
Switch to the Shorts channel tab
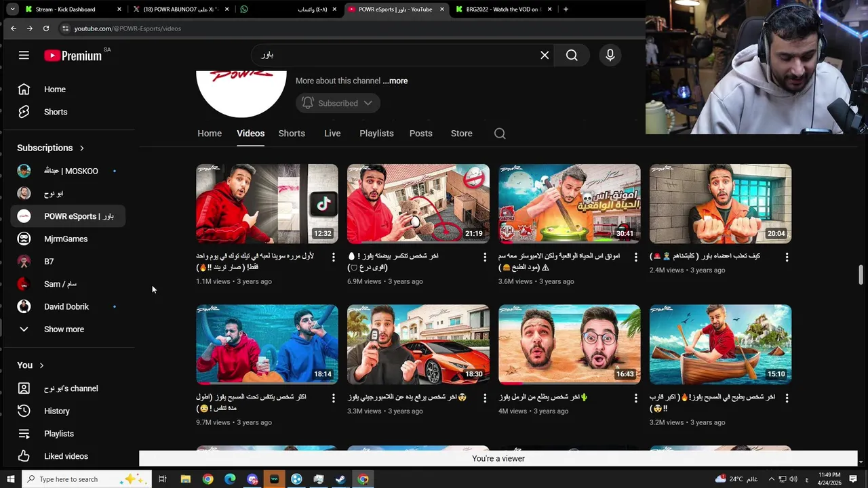coord(292,134)
